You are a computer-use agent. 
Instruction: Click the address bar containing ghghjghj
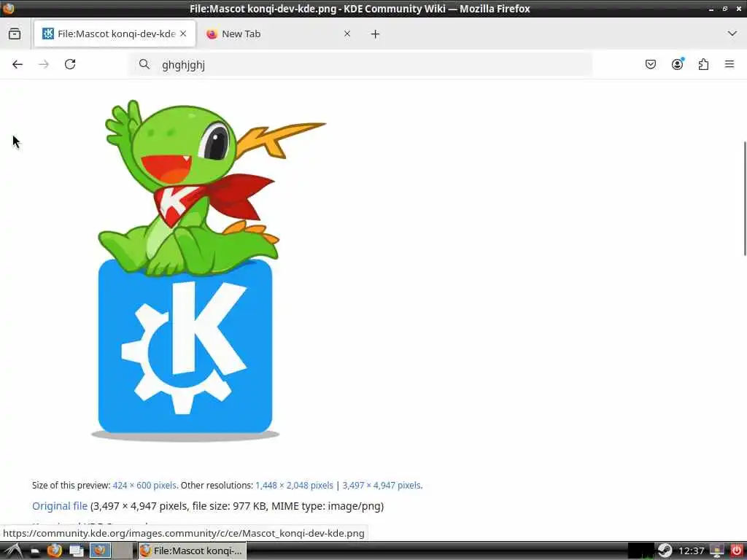360,64
